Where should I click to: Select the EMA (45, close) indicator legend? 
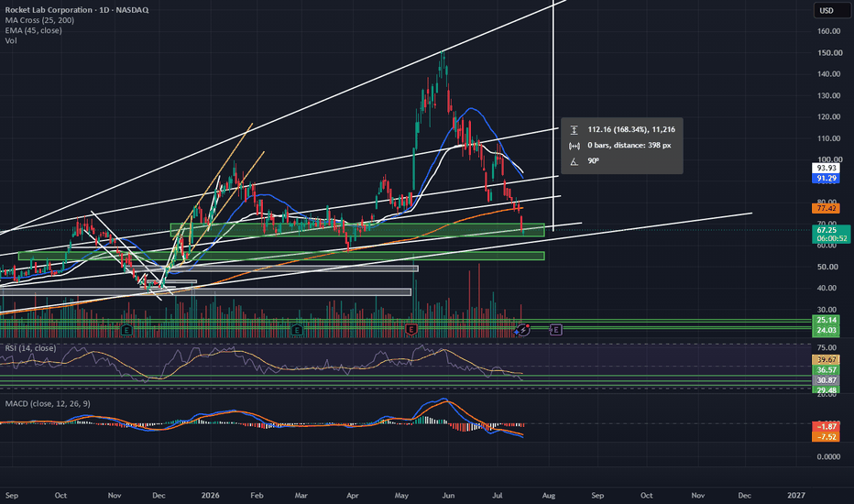33,30
